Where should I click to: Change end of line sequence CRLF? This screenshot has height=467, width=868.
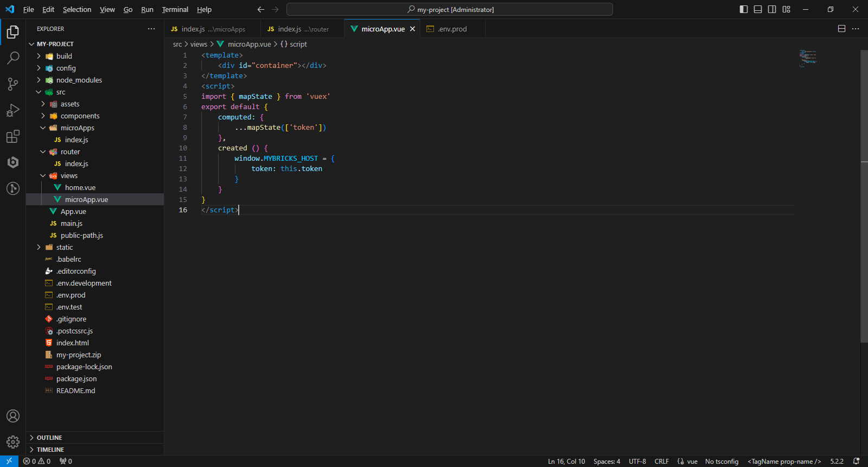[661, 461]
